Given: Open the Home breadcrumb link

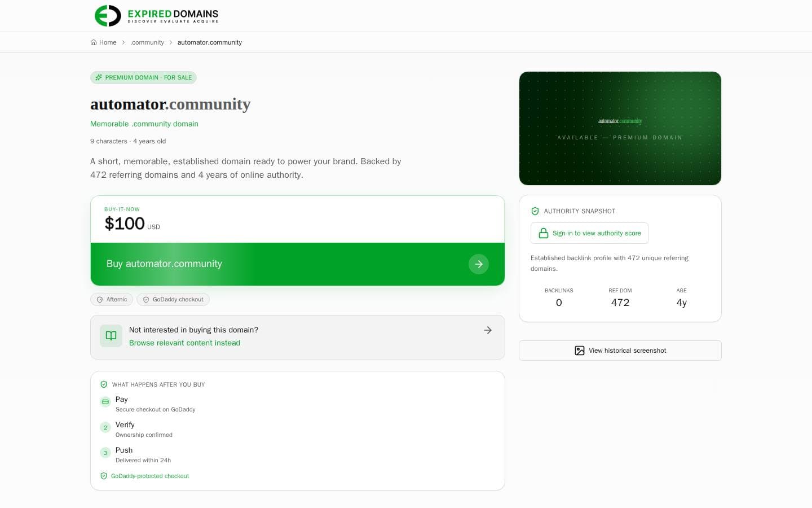Looking at the screenshot, I should (x=103, y=42).
